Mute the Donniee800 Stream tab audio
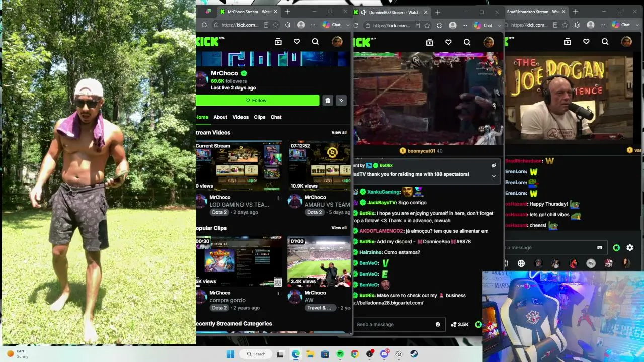The image size is (644, 362). coord(363,12)
